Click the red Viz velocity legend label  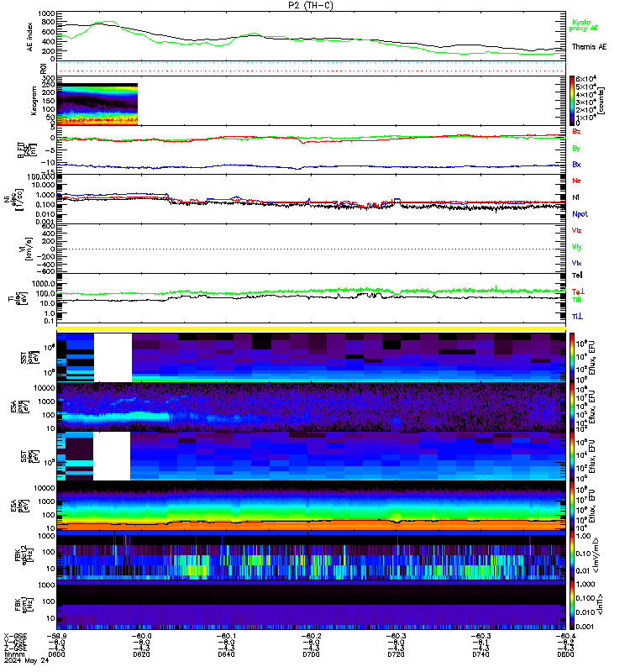coord(576,230)
